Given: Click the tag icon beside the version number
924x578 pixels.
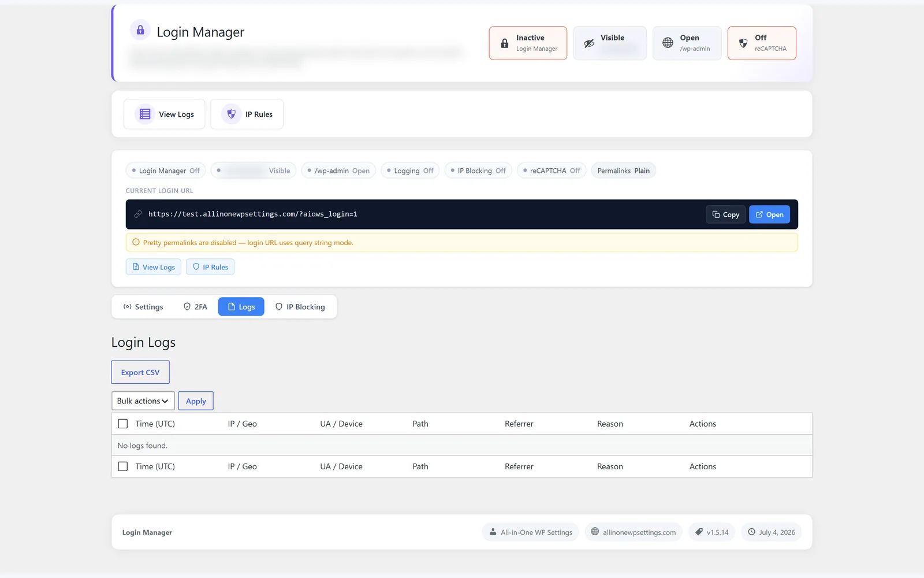Looking at the screenshot, I should tap(699, 532).
